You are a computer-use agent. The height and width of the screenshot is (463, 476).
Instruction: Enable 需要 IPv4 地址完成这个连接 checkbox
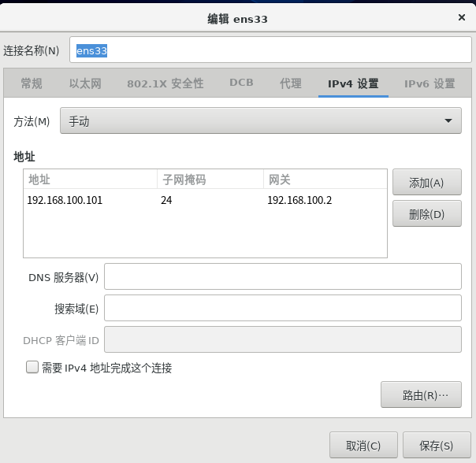coord(32,367)
